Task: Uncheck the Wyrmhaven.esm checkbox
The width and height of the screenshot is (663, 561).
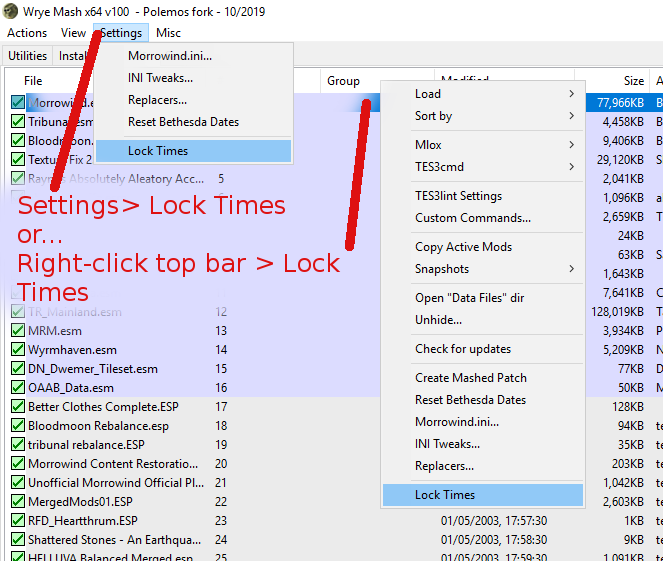Action: point(18,349)
